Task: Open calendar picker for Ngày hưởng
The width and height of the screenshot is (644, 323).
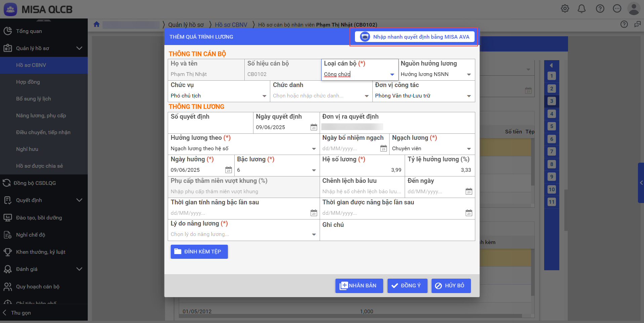Action: (229, 170)
